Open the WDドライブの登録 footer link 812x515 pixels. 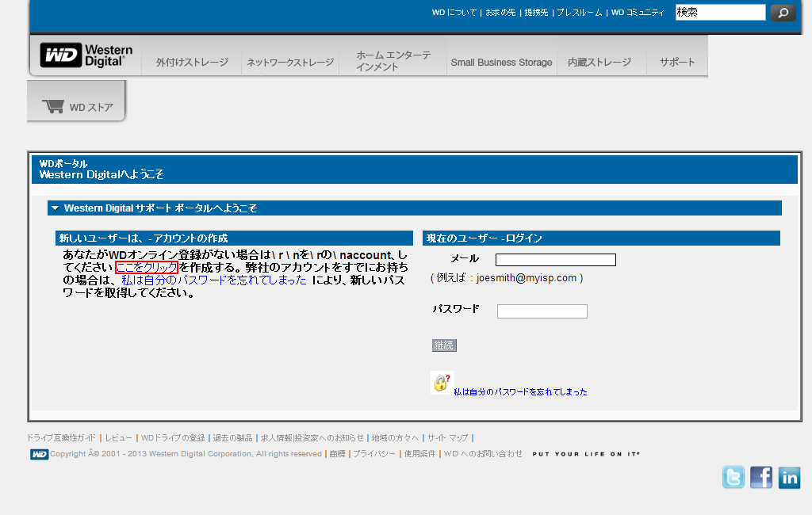(173, 438)
